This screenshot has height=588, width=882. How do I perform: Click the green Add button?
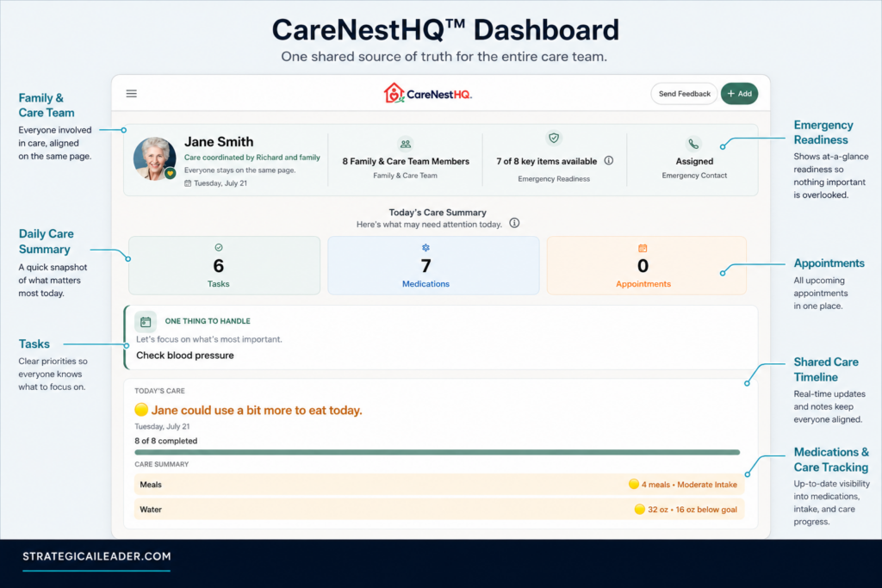[739, 94]
